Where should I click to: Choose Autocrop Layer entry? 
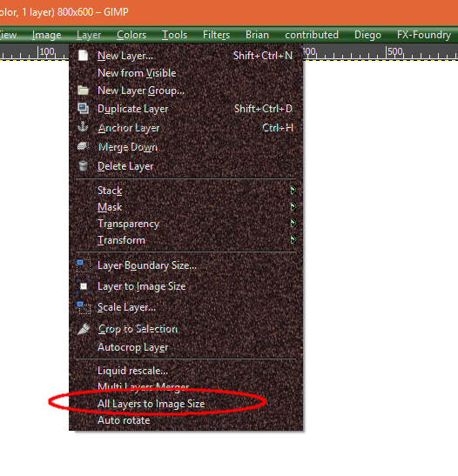click(185, 347)
